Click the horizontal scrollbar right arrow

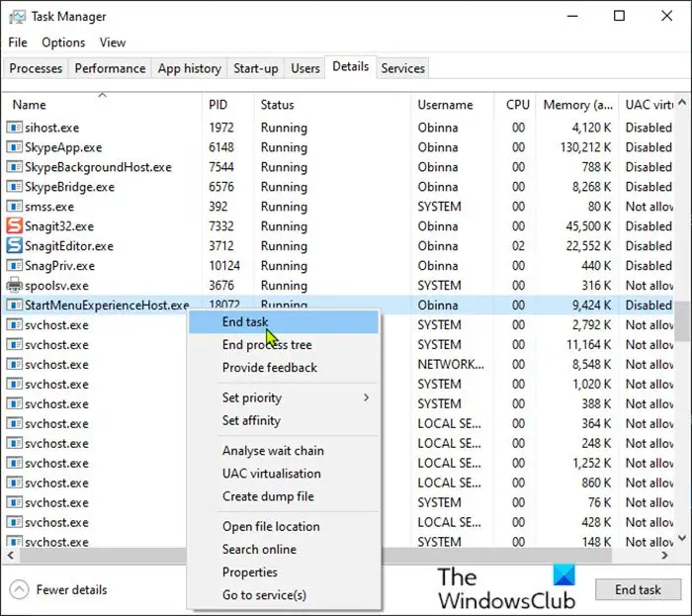pyautogui.click(x=664, y=555)
